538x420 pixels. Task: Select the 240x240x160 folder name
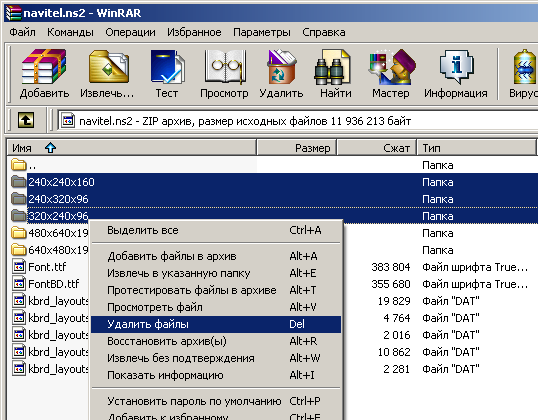point(61,182)
